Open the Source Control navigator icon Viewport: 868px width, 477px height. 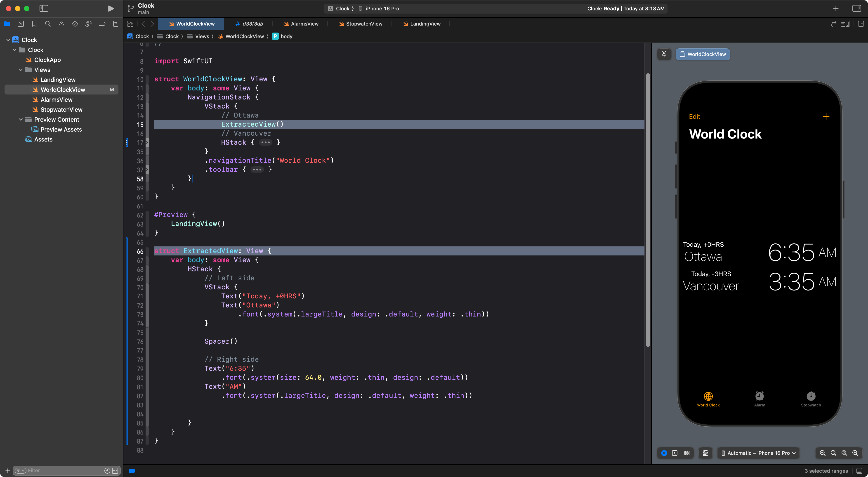point(21,24)
